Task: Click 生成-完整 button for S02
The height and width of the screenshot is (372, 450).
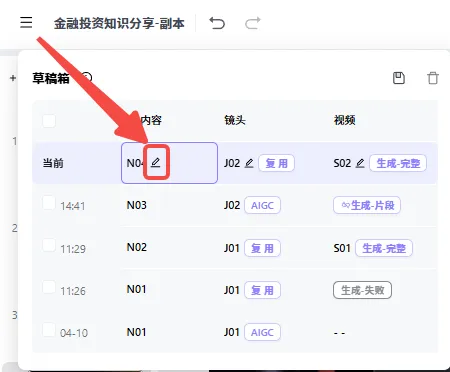Action: [x=398, y=163]
